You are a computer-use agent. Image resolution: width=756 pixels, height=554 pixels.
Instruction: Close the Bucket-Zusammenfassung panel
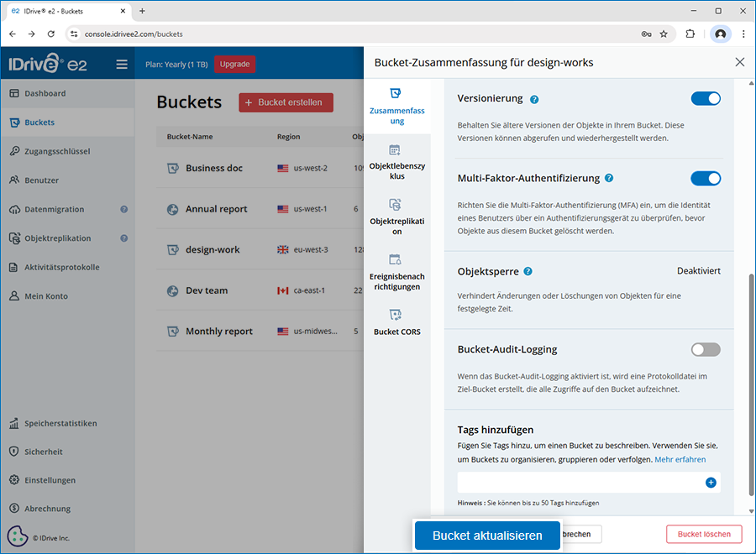click(739, 62)
